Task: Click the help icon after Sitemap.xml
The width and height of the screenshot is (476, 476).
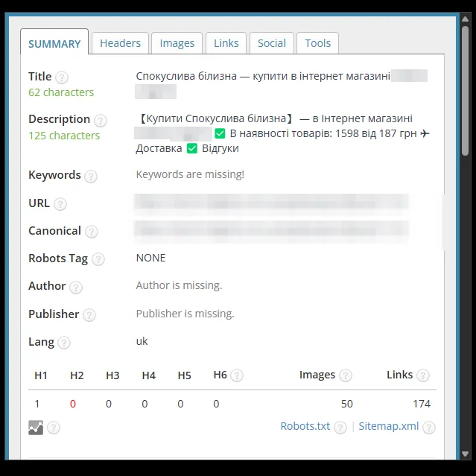Action: pos(429,428)
